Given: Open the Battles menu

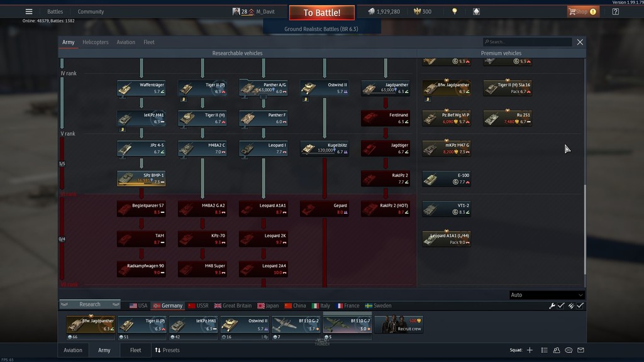Looking at the screenshot, I should (x=55, y=11).
